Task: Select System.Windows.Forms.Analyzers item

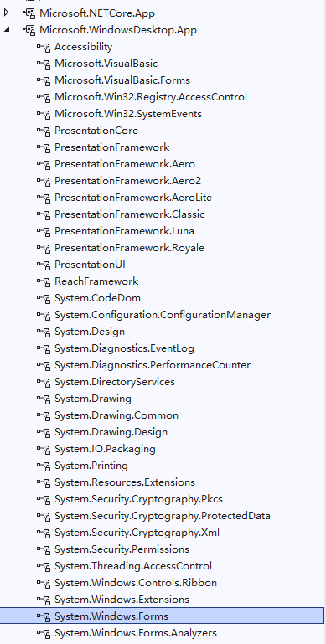Action: [136, 633]
